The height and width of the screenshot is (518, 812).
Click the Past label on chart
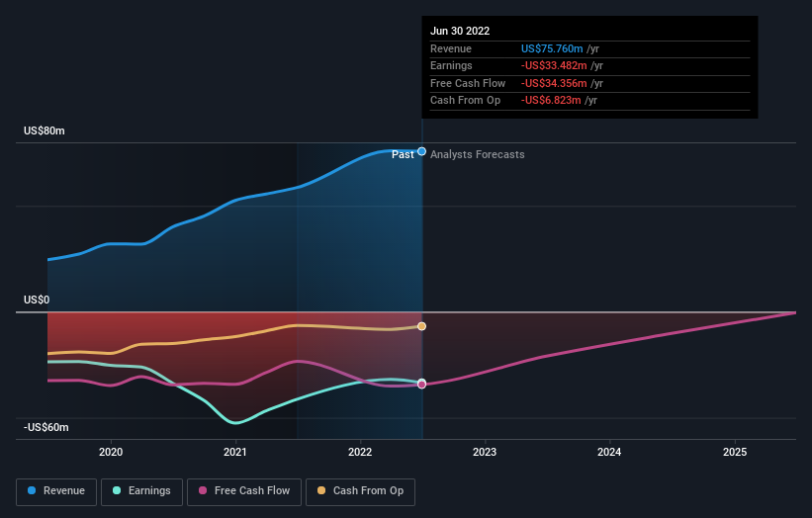403,155
